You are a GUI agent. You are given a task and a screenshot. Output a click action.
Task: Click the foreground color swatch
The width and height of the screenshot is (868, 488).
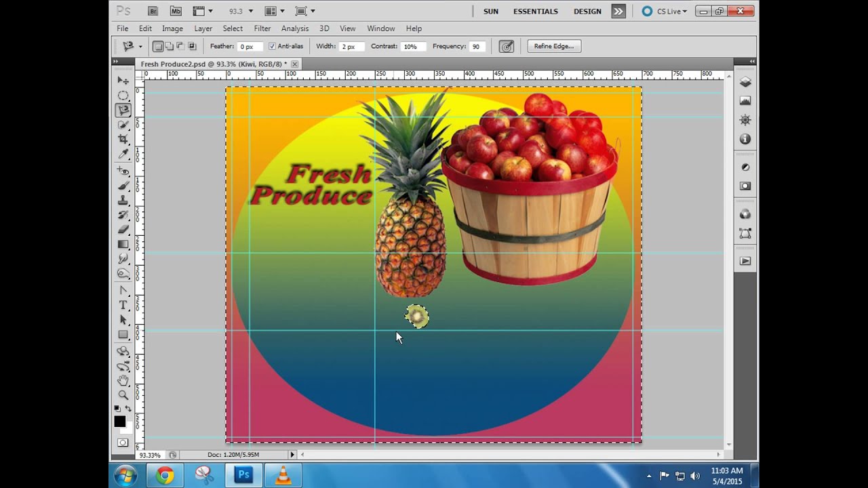tap(120, 422)
